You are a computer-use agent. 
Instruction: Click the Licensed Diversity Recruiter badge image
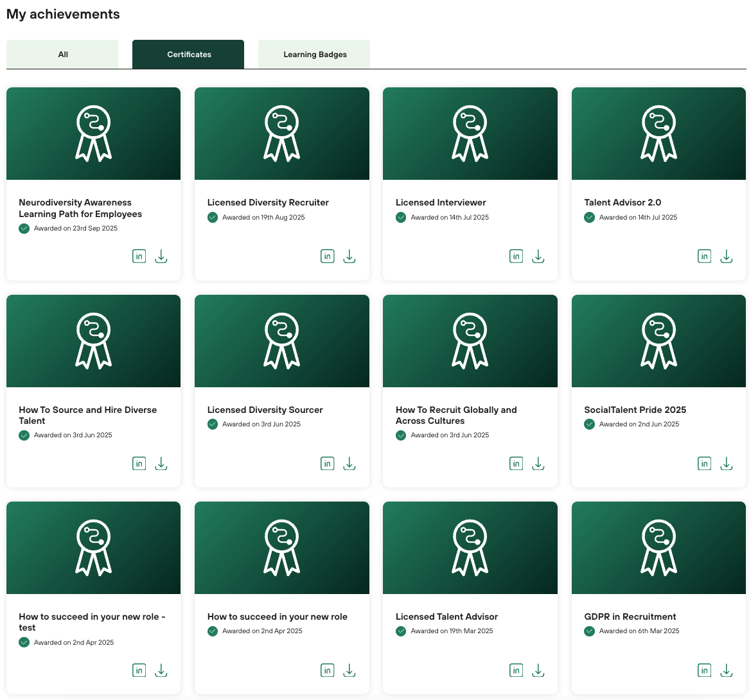pos(282,134)
